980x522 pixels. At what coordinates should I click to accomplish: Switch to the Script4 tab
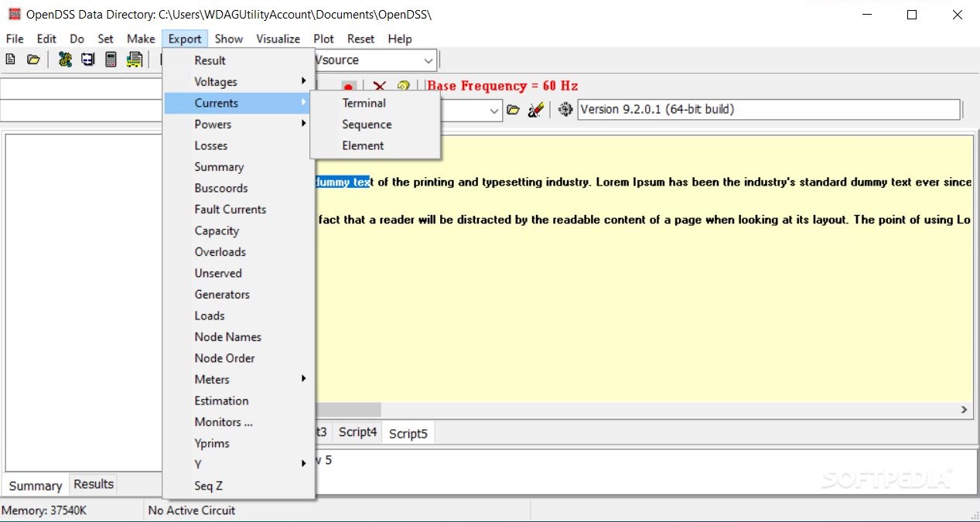coord(357,432)
